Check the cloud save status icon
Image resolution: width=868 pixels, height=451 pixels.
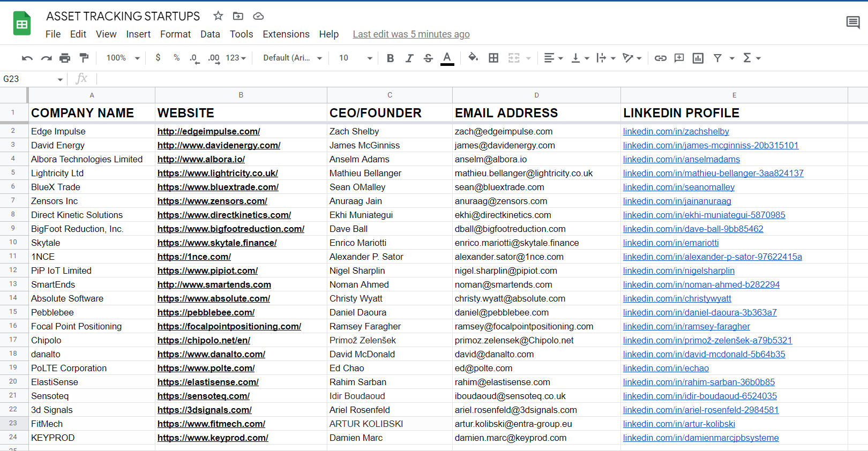click(258, 16)
